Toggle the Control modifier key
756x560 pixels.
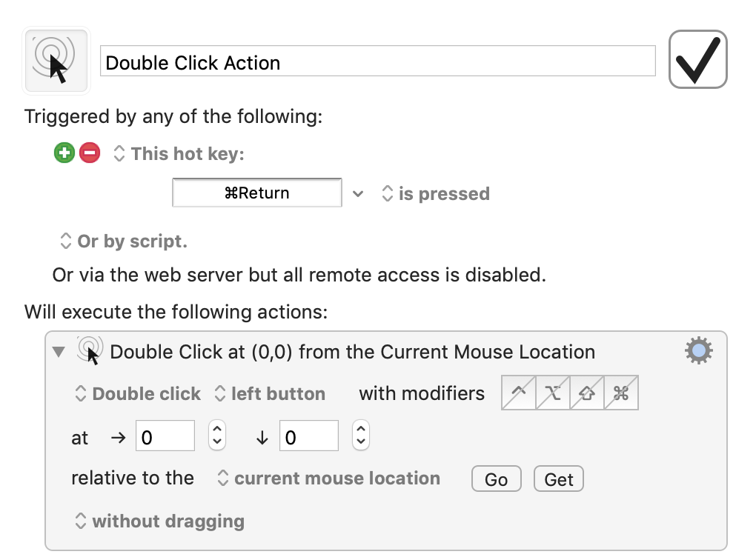tap(519, 393)
